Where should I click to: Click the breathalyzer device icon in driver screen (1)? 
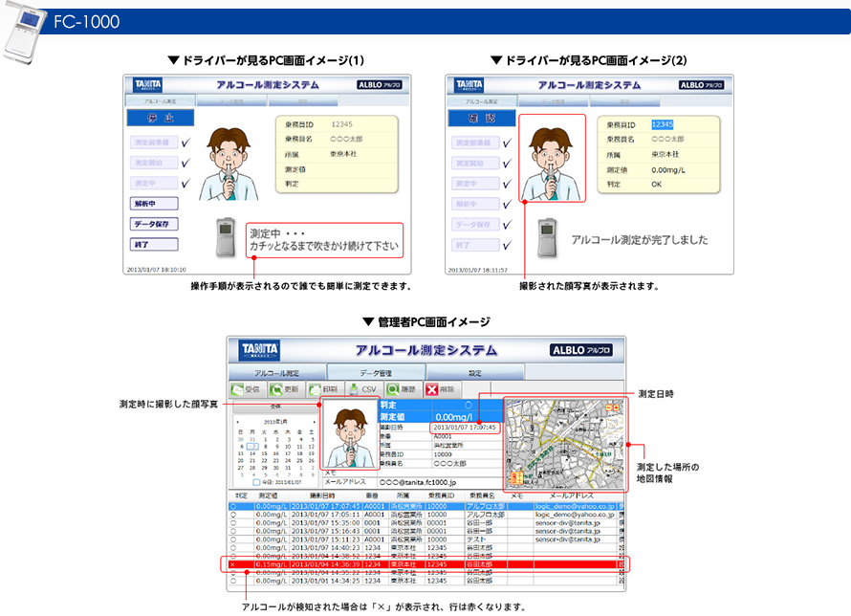[x=226, y=236]
